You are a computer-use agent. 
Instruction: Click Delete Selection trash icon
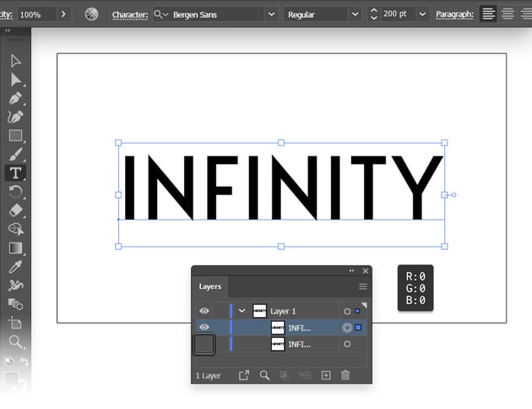[345, 375]
